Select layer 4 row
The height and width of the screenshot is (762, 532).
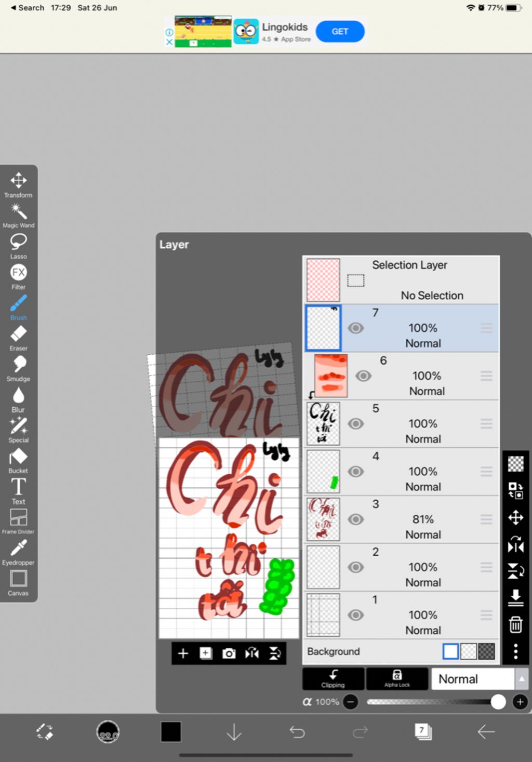[401, 471]
